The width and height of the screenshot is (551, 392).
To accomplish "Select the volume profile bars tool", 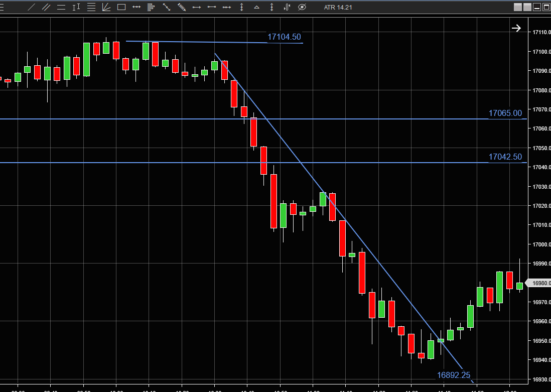I will (151, 7).
